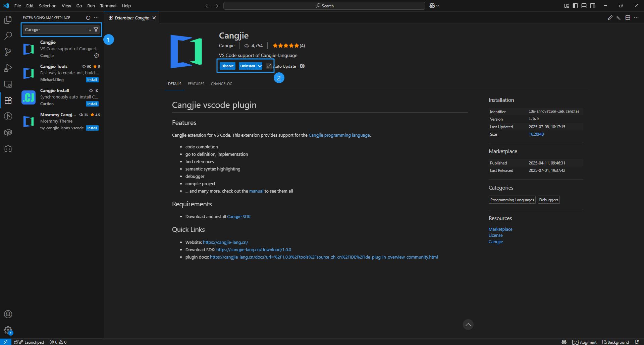Close the Extension: Cangjie tab
Image resolution: width=644 pixels, height=345 pixels.
(x=154, y=18)
